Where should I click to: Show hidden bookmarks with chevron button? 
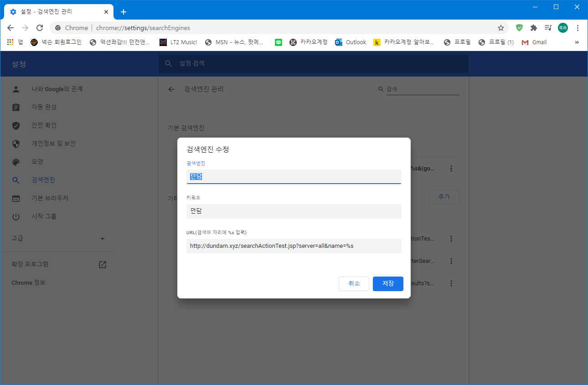(x=577, y=42)
